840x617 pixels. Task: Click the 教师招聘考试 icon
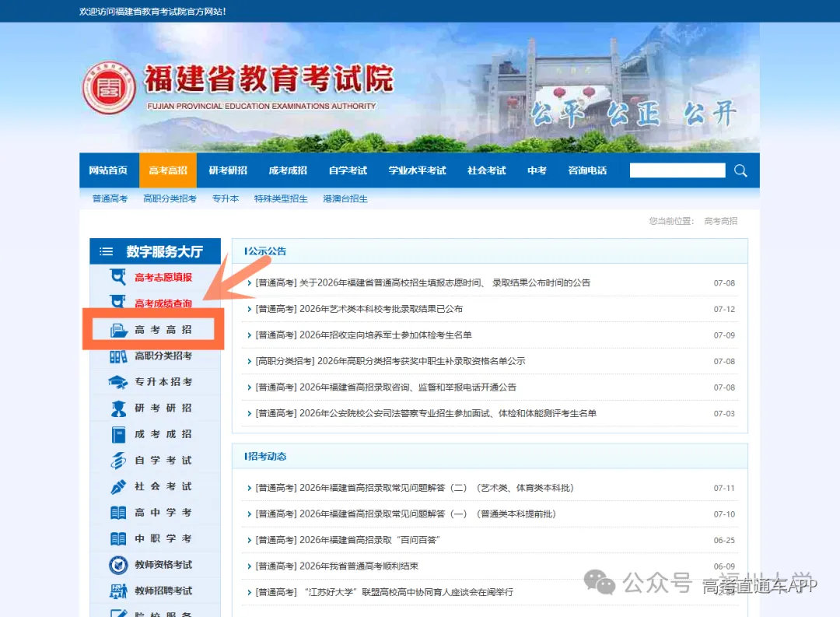pyautogui.click(x=118, y=591)
